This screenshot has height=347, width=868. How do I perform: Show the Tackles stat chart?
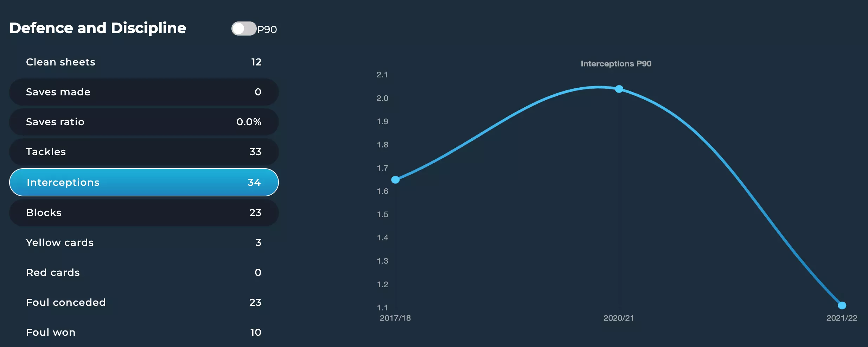coord(143,152)
